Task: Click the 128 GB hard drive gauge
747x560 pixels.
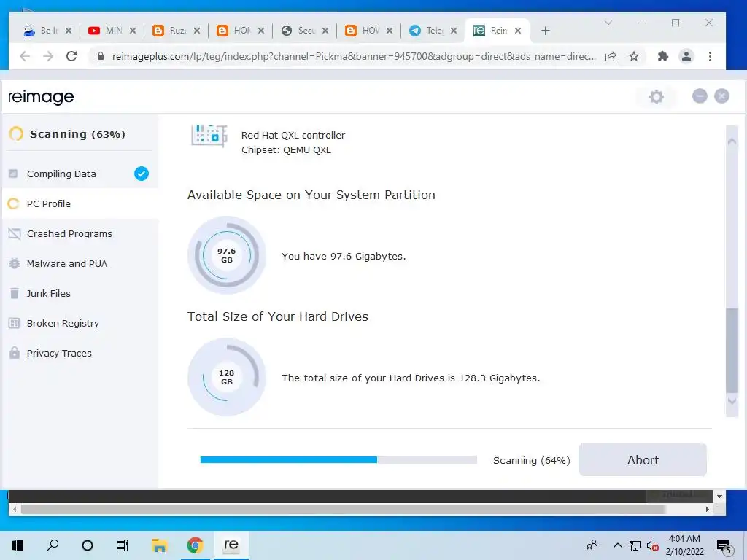Action: coord(227,377)
